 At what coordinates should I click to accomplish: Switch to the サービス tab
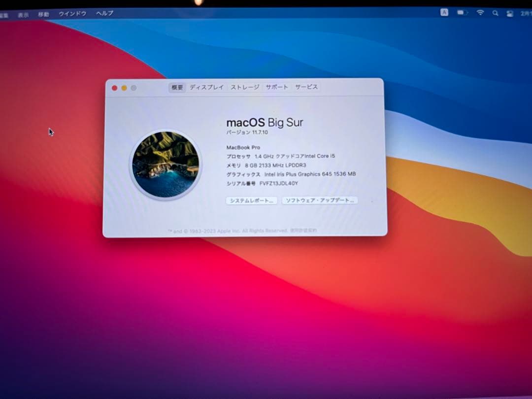click(x=306, y=87)
